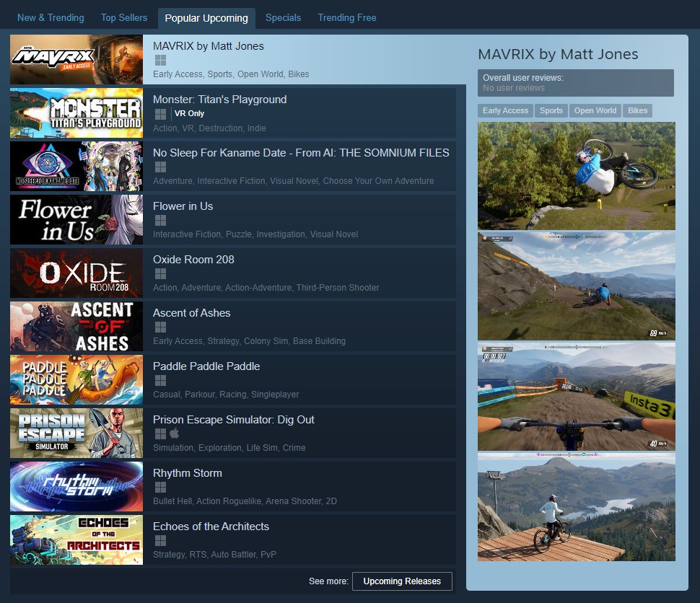
Task: Click the Bikes tag in the sidebar
Action: click(637, 110)
